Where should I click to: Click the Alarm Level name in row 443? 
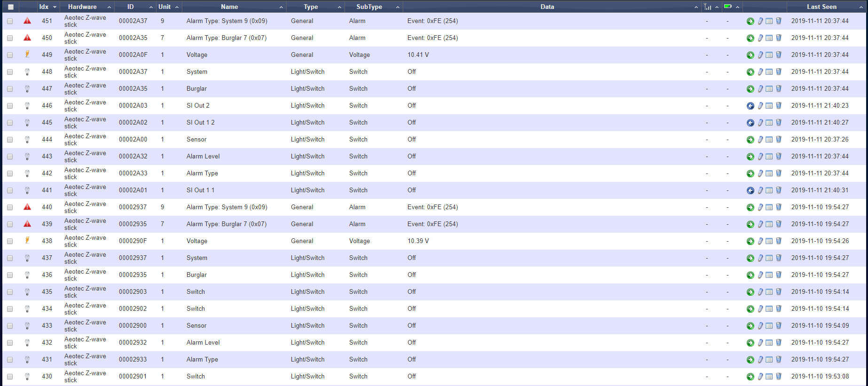[x=203, y=157]
